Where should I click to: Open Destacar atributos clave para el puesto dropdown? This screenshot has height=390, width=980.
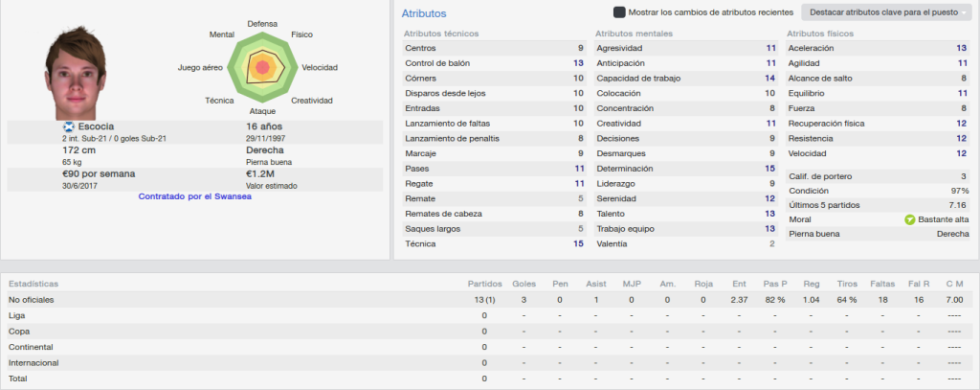886,12
